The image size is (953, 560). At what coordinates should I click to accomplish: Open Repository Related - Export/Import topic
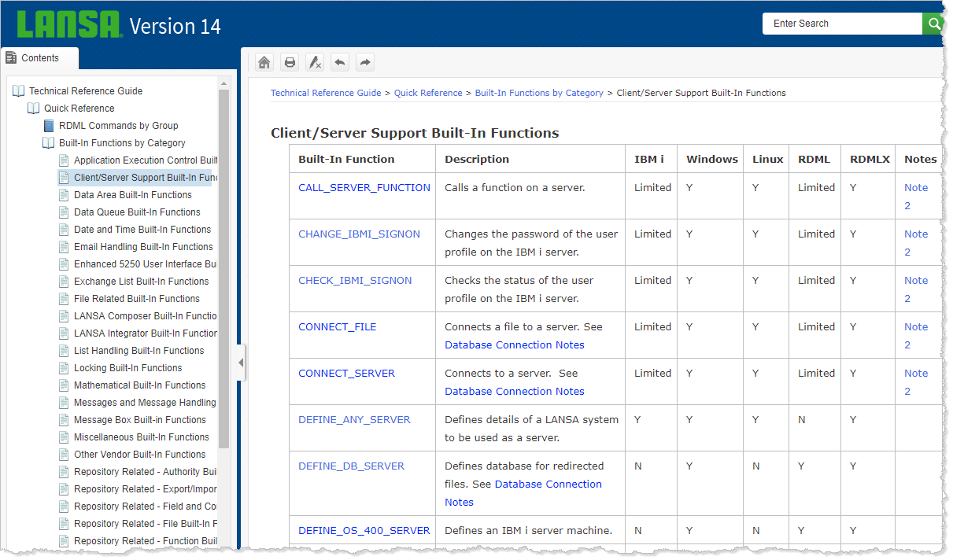[146, 489]
